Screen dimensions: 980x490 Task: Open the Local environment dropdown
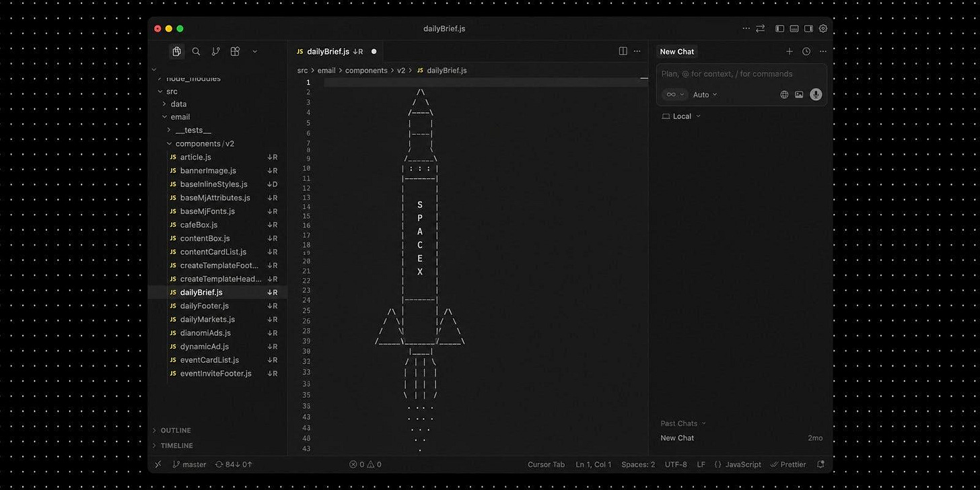(681, 116)
